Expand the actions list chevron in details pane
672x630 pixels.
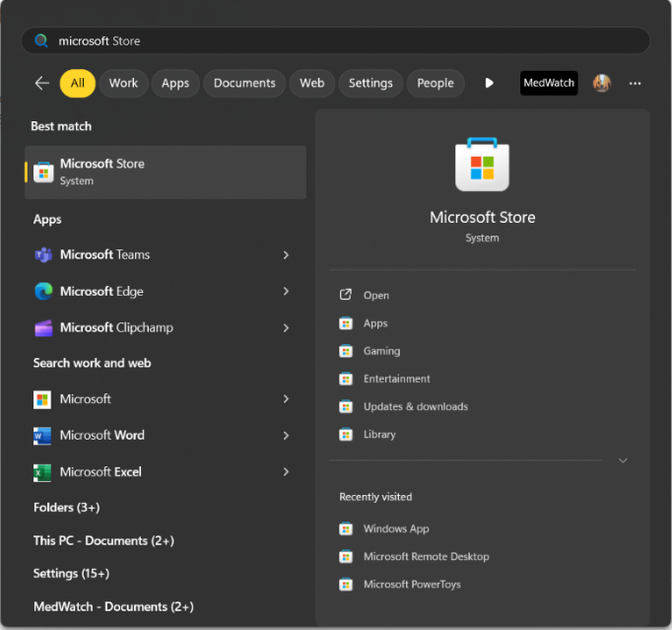(623, 460)
